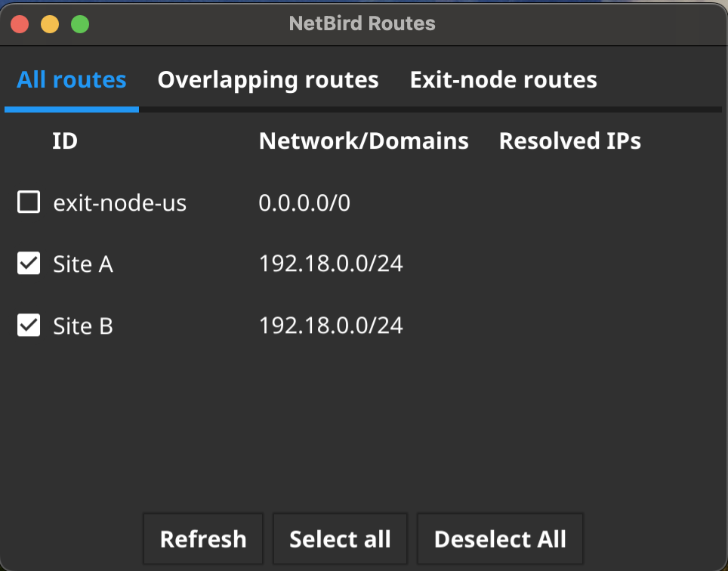Disable the Site B route checkbox
This screenshot has height=571, width=728.
(x=29, y=326)
